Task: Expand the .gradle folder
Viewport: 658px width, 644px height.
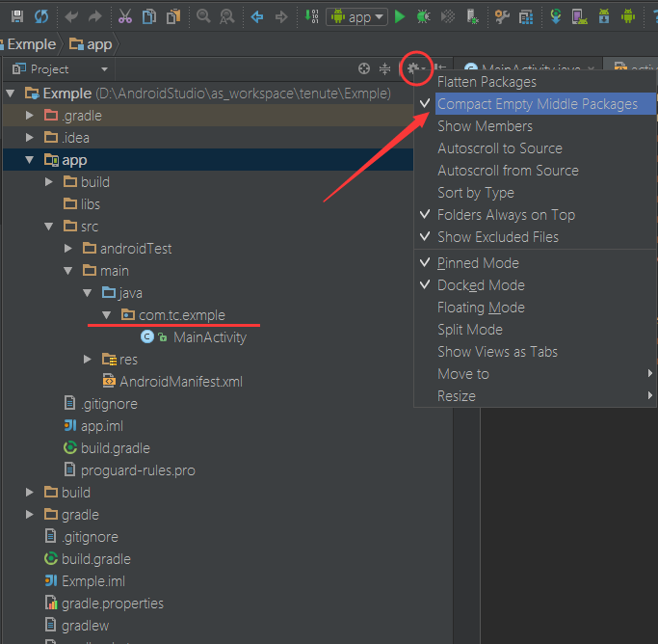Action: click(29, 115)
